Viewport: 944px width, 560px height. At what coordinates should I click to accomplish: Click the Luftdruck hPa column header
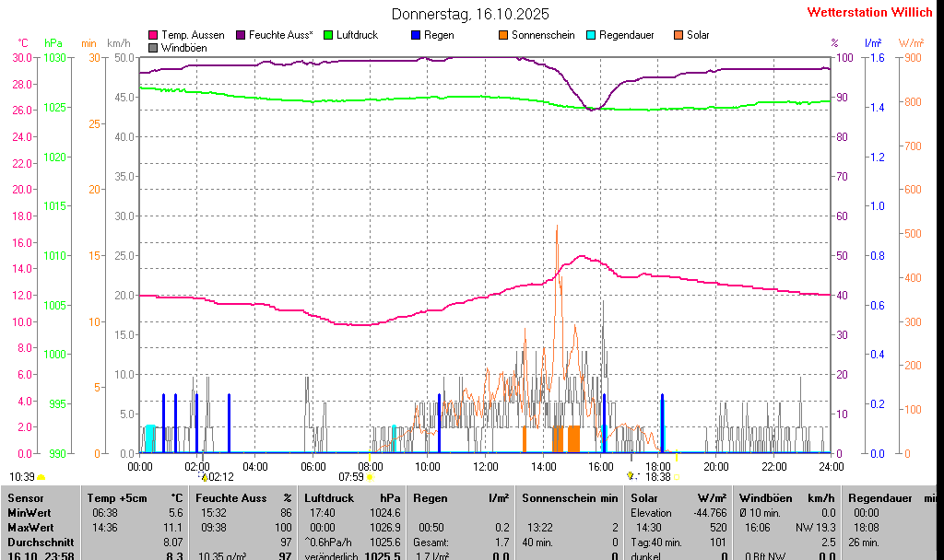tap(353, 497)
